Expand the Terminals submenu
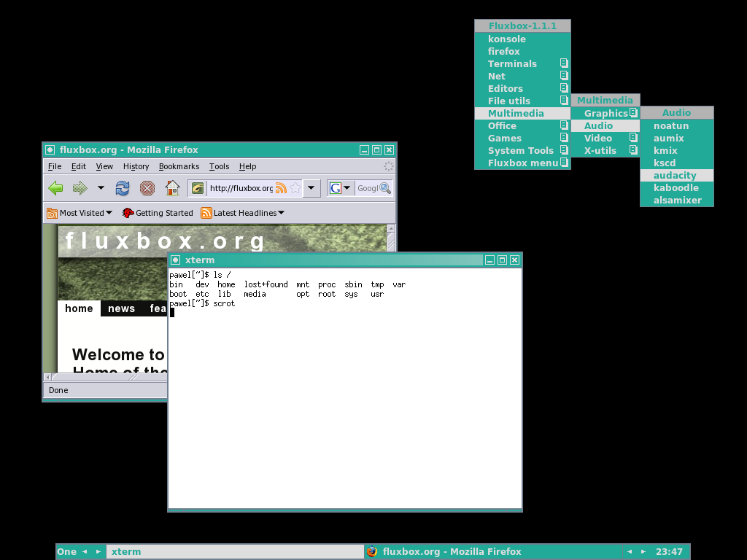The width and height of the screenshot is (747, 560). pos(522,64)
